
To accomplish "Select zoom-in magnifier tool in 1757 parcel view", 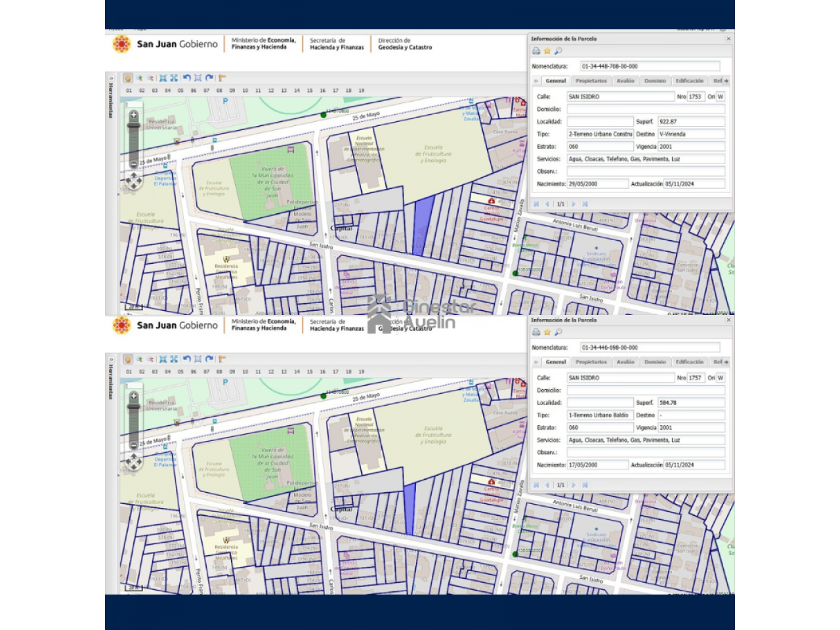I will click(139, 360).
